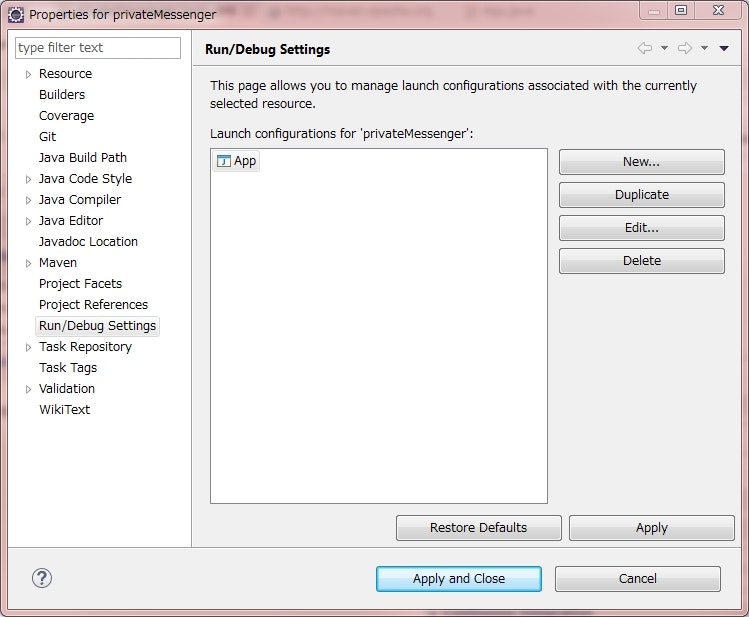This screenshot has width=749, height=617.
Task: Open Javadoc Location page
Action: point(88,242)
